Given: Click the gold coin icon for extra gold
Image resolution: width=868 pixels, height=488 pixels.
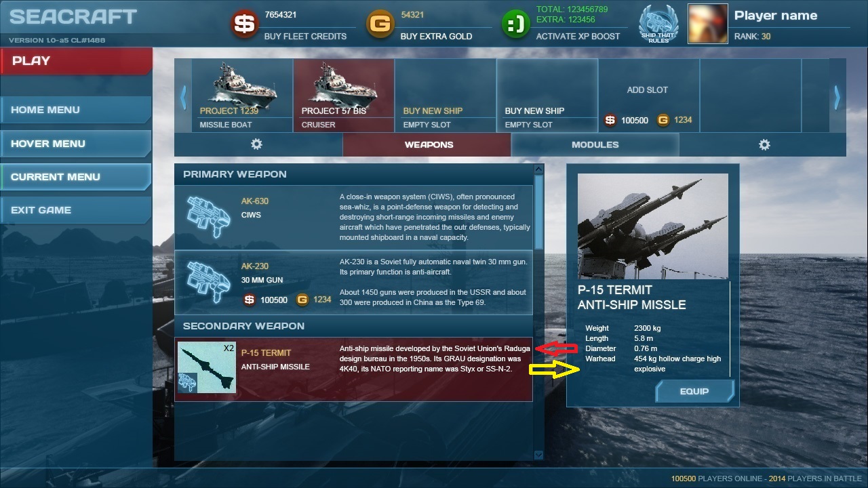Looking at the screenshot, I should tap(380, 25).
